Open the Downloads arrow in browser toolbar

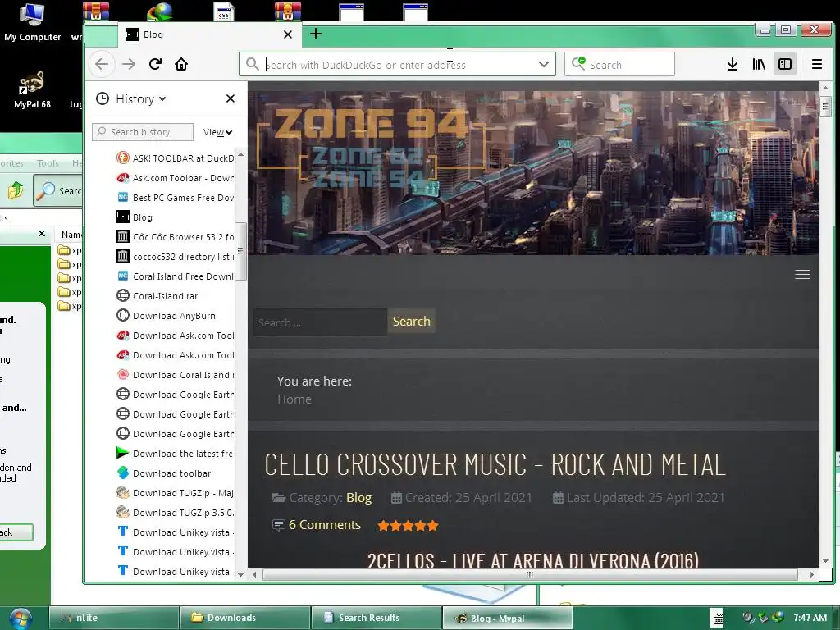[733, 64]
